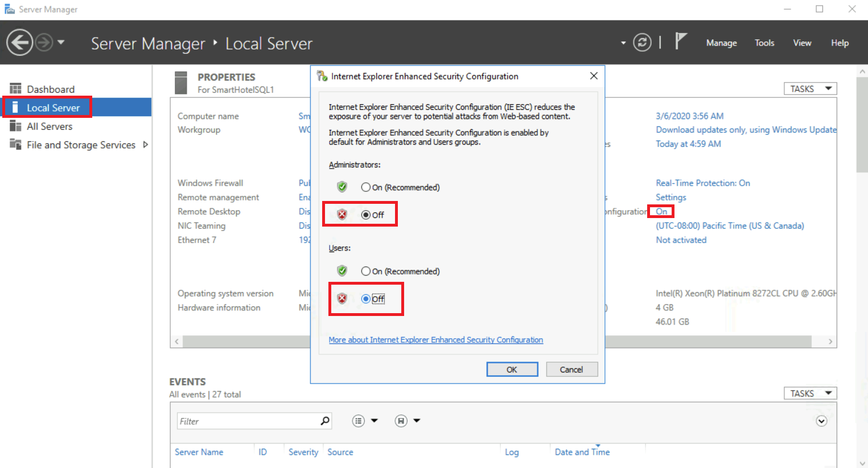Viewport: 868px width, 468px height.
Task: Open the Properties TASKS dropdown
Action: [x=811, y=89]
